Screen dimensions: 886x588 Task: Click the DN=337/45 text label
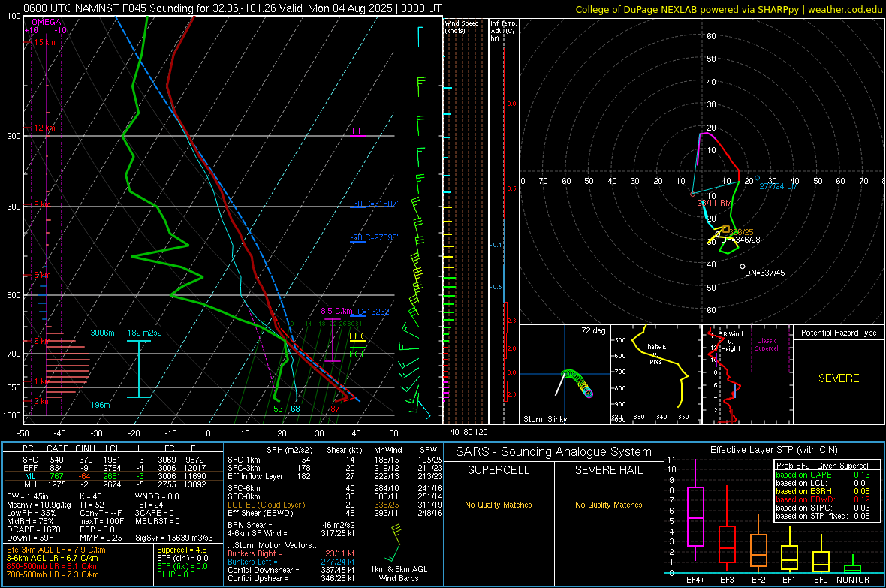(764, 273)
